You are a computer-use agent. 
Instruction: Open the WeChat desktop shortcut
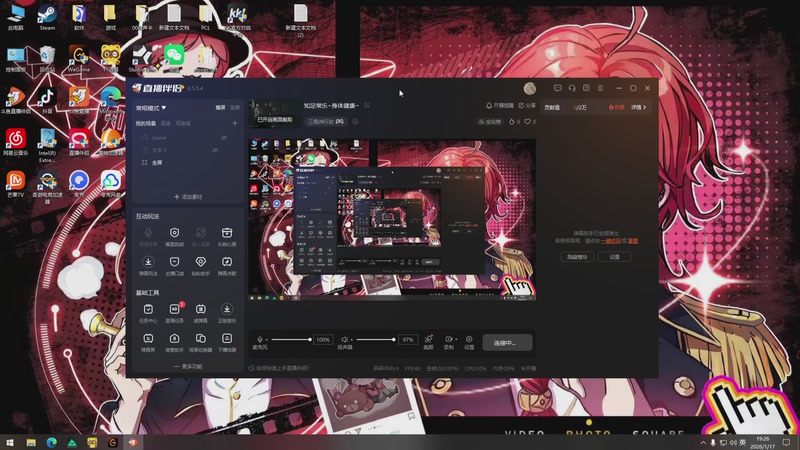coord(174,58)
